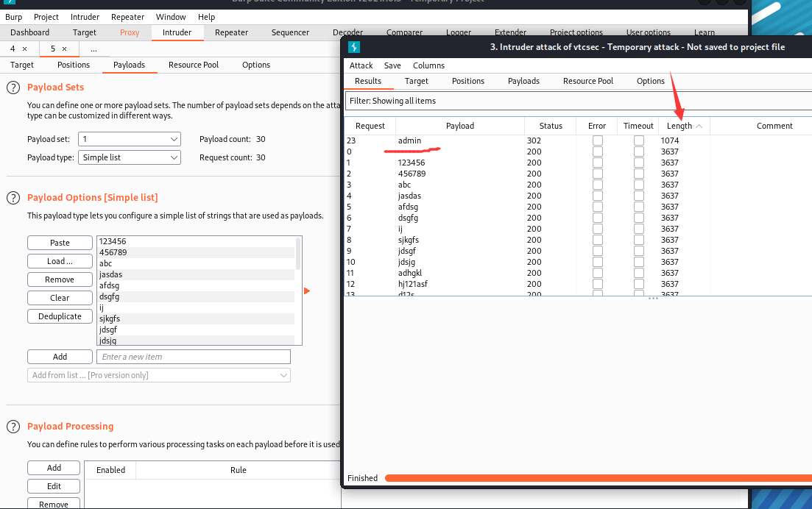This screenshot has width=812, height=509.
Task: Open help for Payload Options [Simple list]
Action: coord(13,198)
